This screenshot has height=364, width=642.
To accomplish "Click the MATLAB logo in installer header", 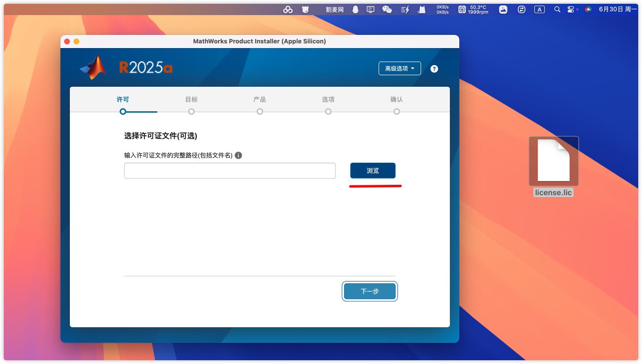I will click(93, 68).
